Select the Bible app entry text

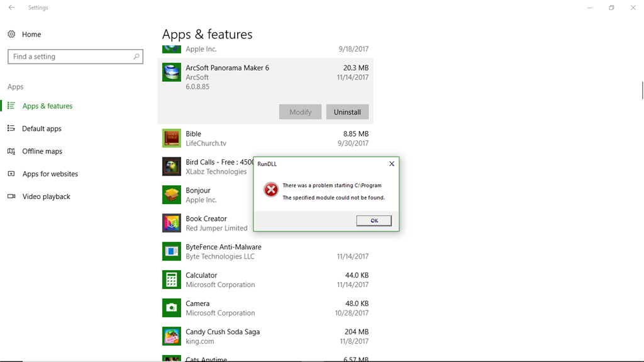click(x=194, y=133)
